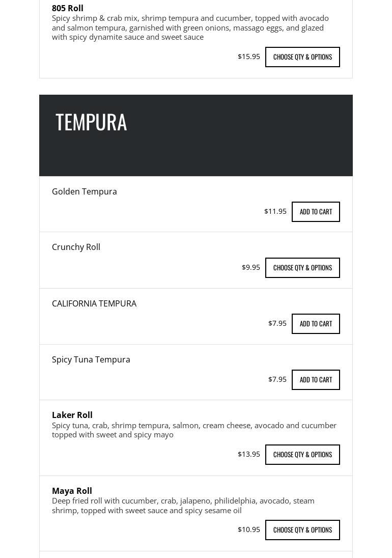Image resolution: width=392 pixels, height=558 pixels.
Task: Click the 805 Roll item title
Action: [x=68, y=8]
